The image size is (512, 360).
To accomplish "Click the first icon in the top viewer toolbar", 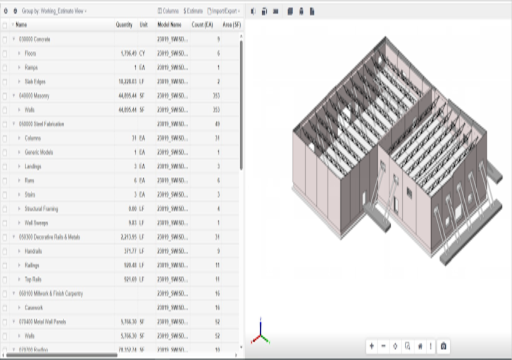I will pos(253,11).
